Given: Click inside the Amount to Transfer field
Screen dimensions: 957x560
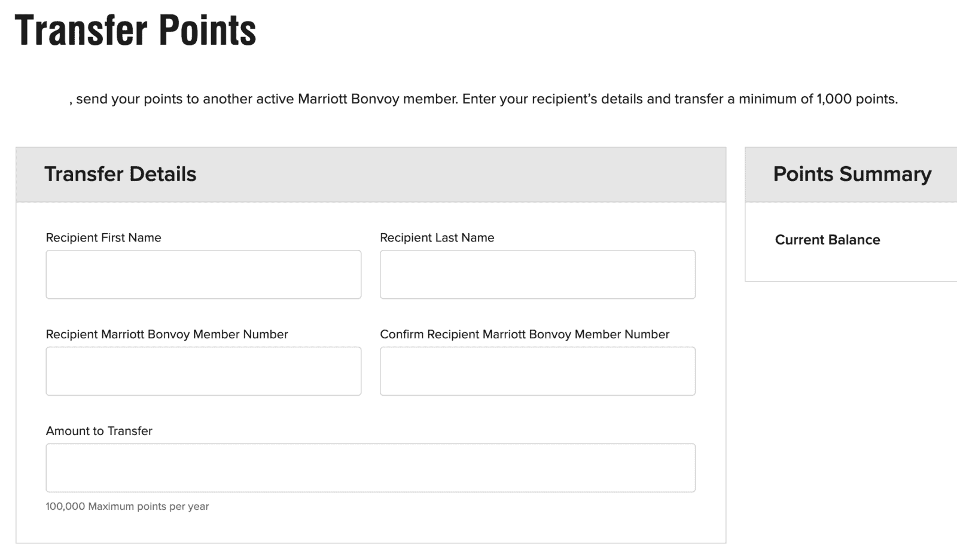Looking at the screenshot, I should (x=369, y=467).
